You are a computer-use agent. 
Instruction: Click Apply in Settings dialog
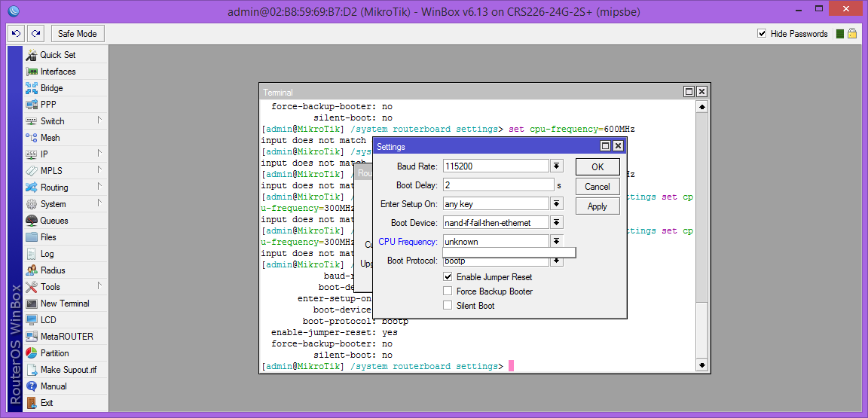point(598,206)
